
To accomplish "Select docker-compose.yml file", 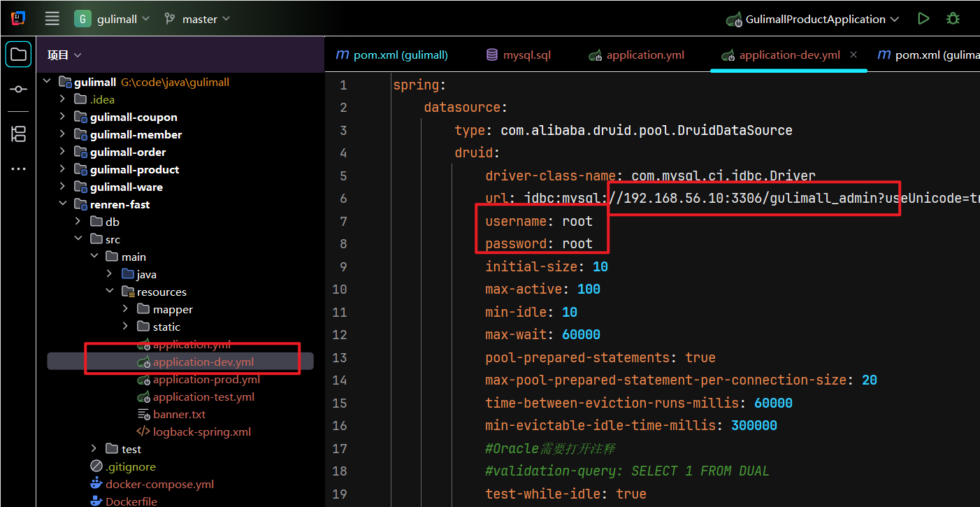I will 152,484.
